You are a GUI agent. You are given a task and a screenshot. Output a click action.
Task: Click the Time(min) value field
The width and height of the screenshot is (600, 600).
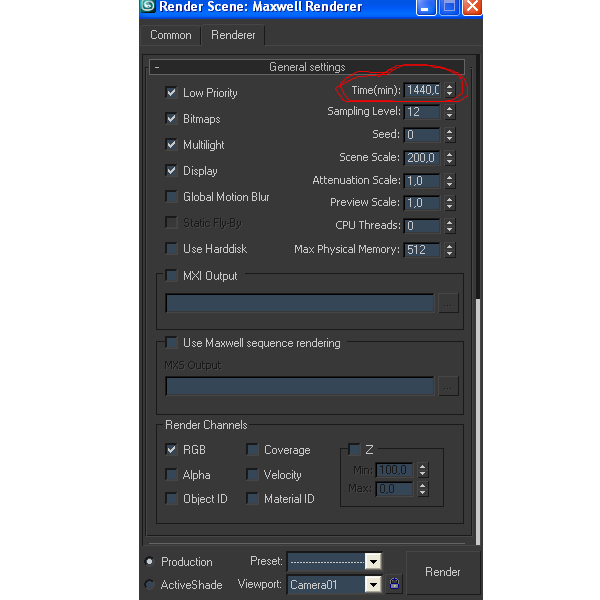[422, 90]
